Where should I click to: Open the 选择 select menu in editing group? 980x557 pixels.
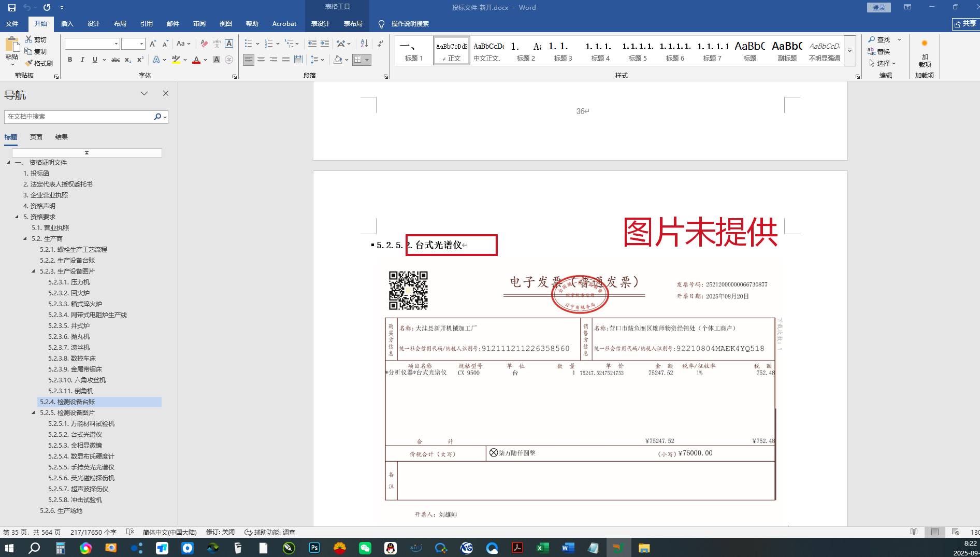(883, 63)
